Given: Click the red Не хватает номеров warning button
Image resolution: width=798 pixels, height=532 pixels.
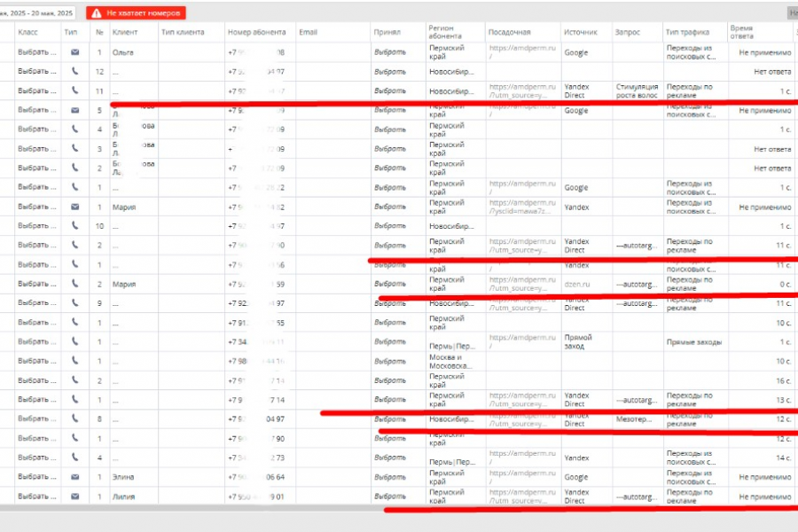Looking at the screenshot, I should click(136, 13).
